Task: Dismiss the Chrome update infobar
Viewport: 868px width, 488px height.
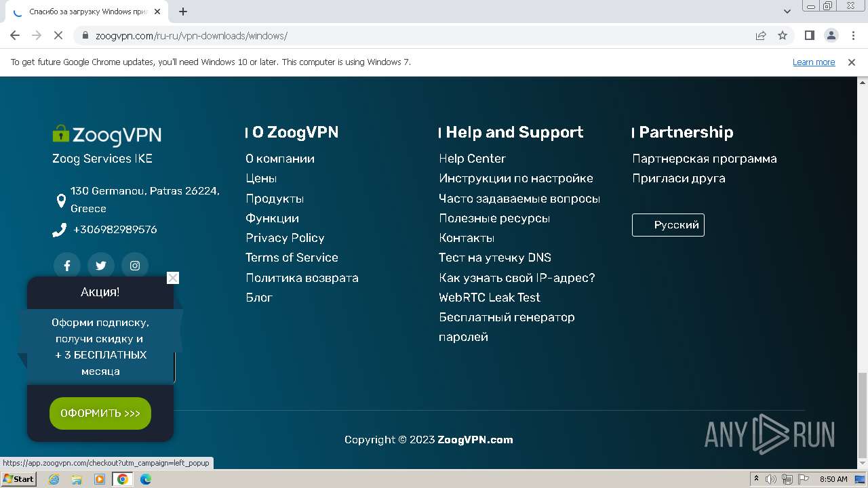Action: 852,62
